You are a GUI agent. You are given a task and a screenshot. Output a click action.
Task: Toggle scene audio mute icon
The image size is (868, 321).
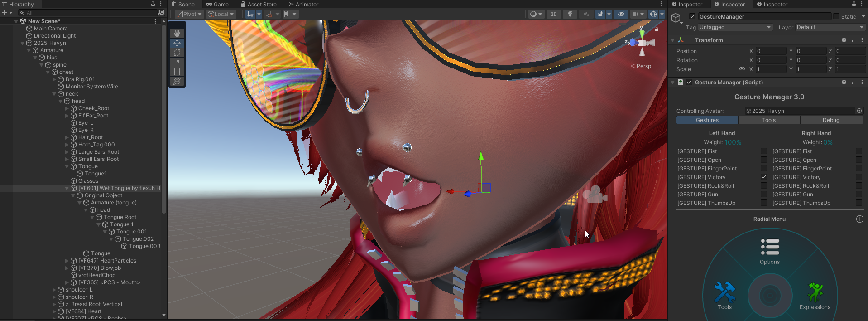coord(586,14)
